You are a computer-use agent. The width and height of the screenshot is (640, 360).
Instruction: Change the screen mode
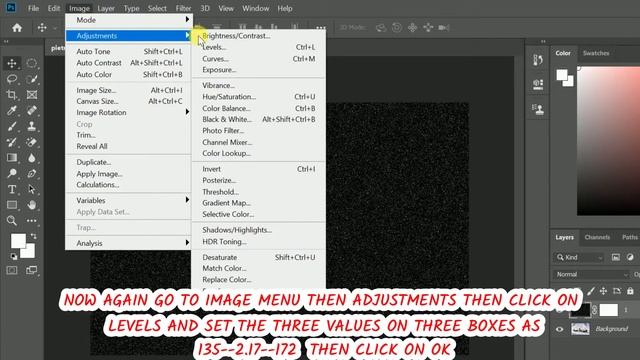pos(31,270)
